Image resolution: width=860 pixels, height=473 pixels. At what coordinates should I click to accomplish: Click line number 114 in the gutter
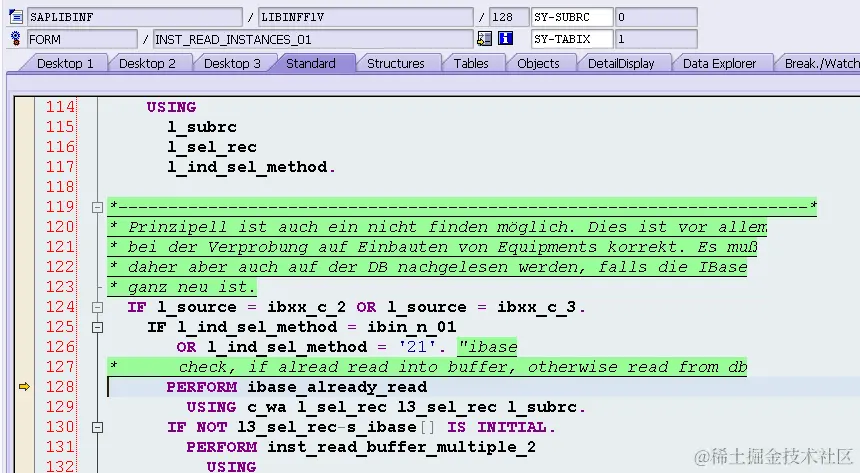pyautogui.click(x=60, y=107)
